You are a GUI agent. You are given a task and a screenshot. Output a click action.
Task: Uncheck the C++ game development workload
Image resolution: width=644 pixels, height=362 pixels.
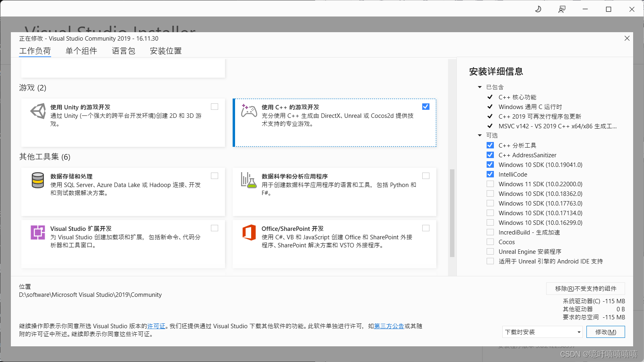[x=426, y=107]
